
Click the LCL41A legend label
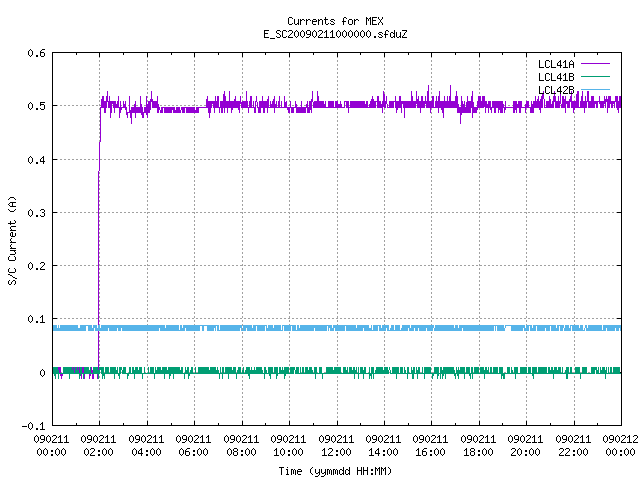[556, 64]
